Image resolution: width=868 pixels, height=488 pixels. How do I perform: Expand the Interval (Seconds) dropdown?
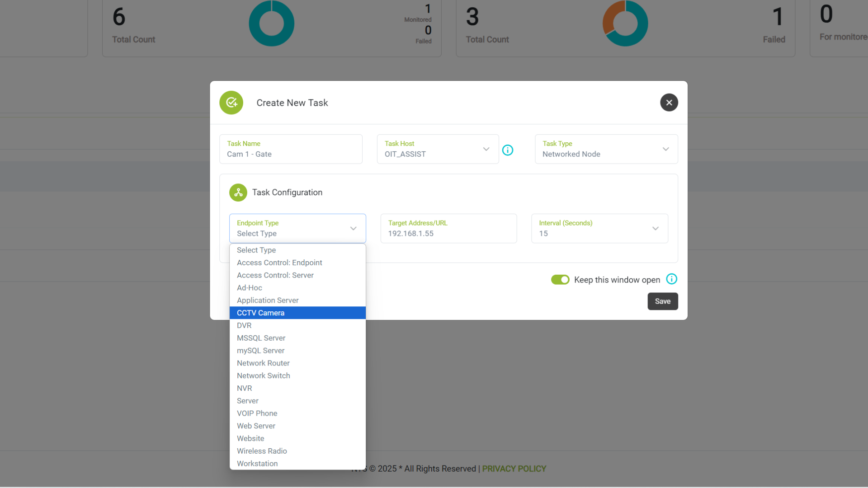656,228
